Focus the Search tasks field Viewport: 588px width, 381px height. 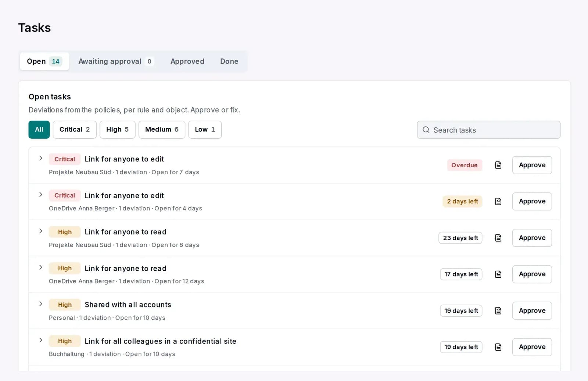click(x=489, y=130)
